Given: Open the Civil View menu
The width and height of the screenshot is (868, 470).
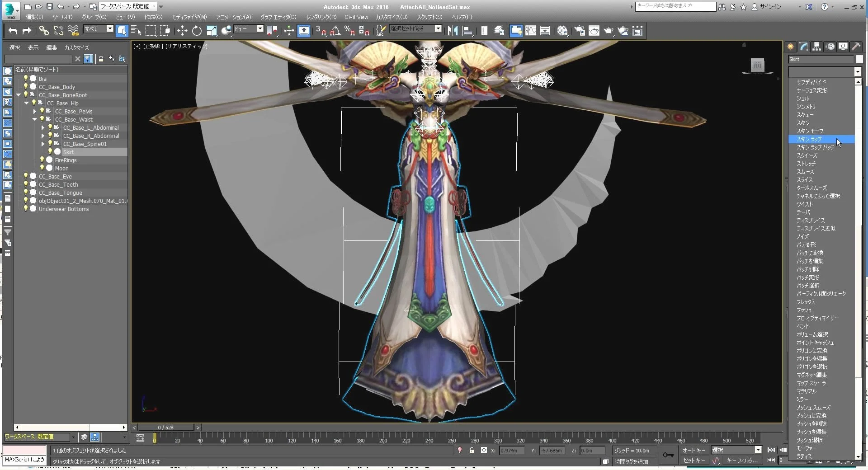Looking at the screenshot, I should tap(356, 17).
